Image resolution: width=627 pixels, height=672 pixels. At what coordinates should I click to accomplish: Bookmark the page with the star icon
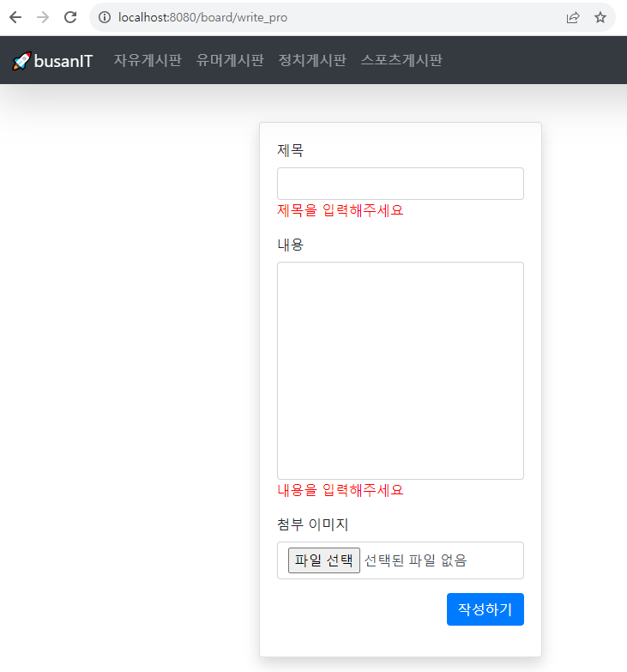point(600,17)
